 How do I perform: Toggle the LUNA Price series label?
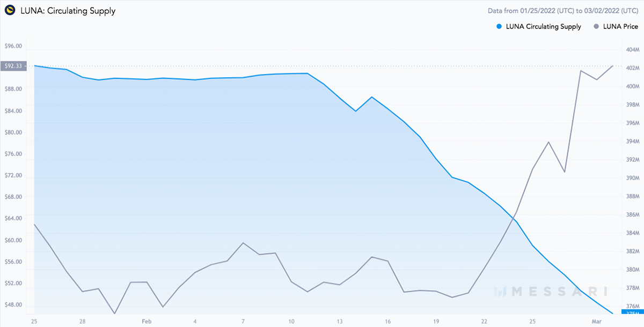click(621, 27)
